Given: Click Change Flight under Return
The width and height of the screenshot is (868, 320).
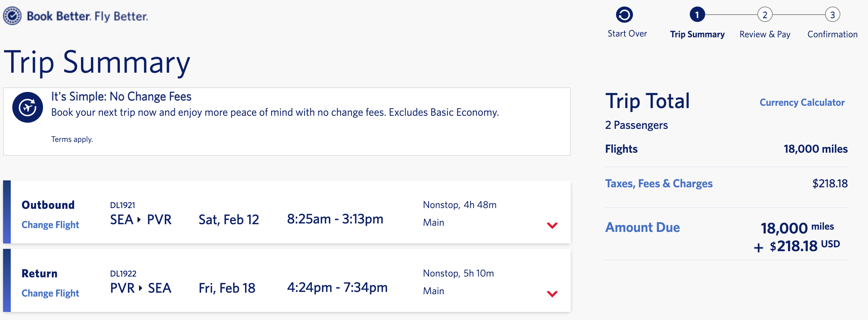Looking at the screenshot, I should point(50,293).
